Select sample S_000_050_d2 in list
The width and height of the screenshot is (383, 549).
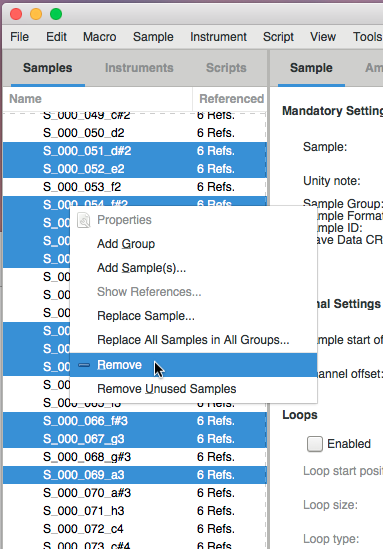(135, 133)
